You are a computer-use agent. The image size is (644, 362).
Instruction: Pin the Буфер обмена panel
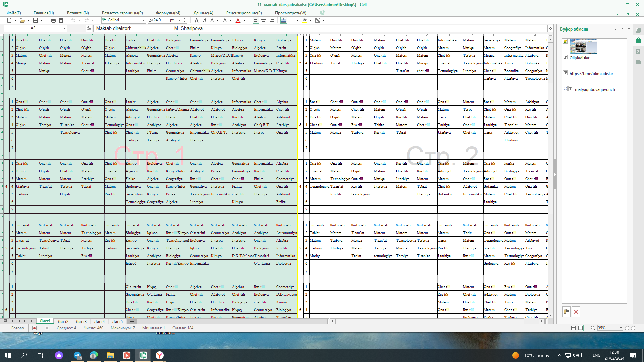click(622, 29)
